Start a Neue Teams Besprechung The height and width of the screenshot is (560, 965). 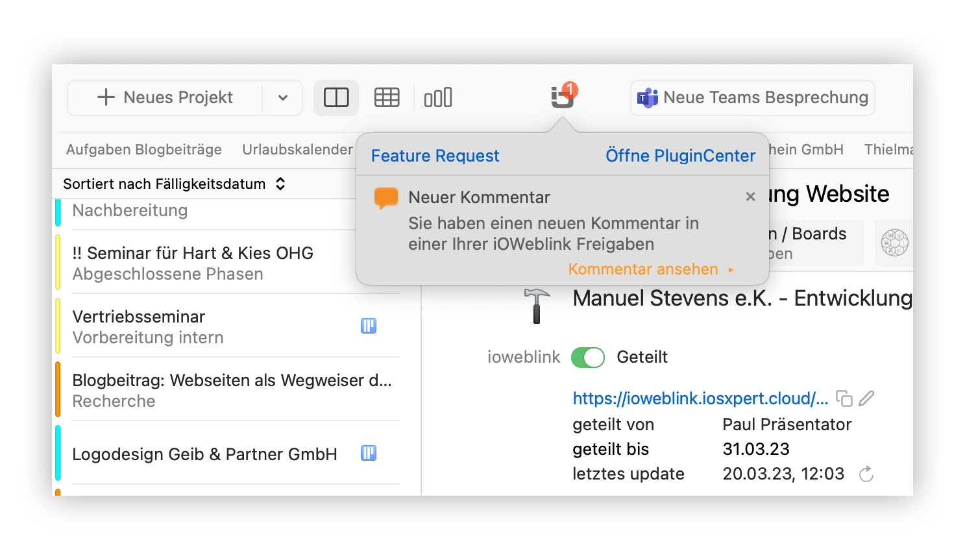pos(753,98)
